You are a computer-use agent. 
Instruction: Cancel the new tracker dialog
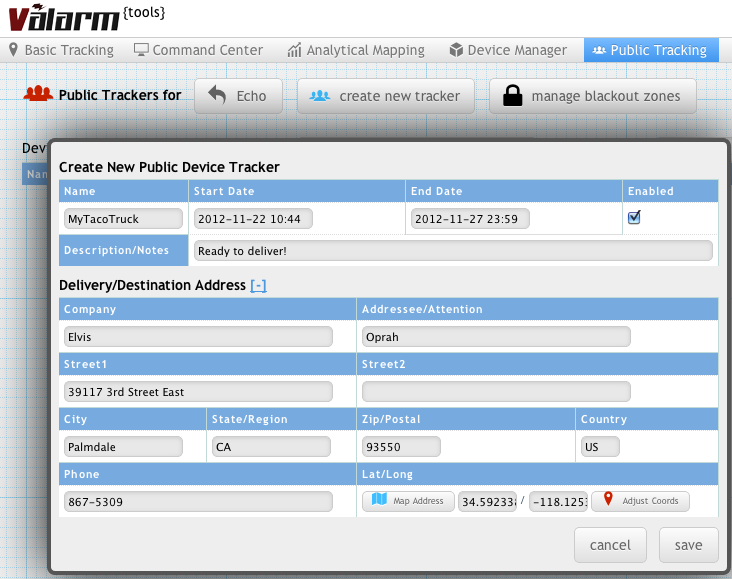[610, 545]
